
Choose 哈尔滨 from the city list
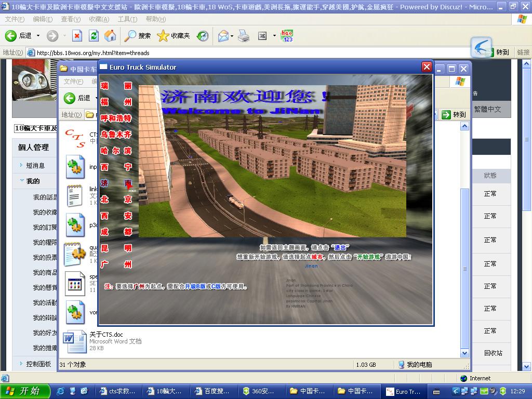pyautogui.click(x=116, y=151)
